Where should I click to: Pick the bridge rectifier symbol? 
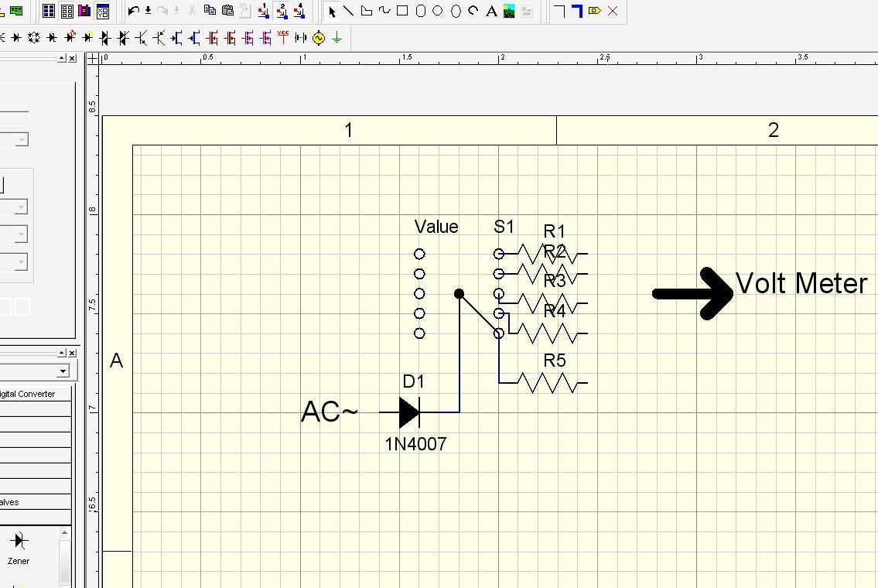(34, 37)
